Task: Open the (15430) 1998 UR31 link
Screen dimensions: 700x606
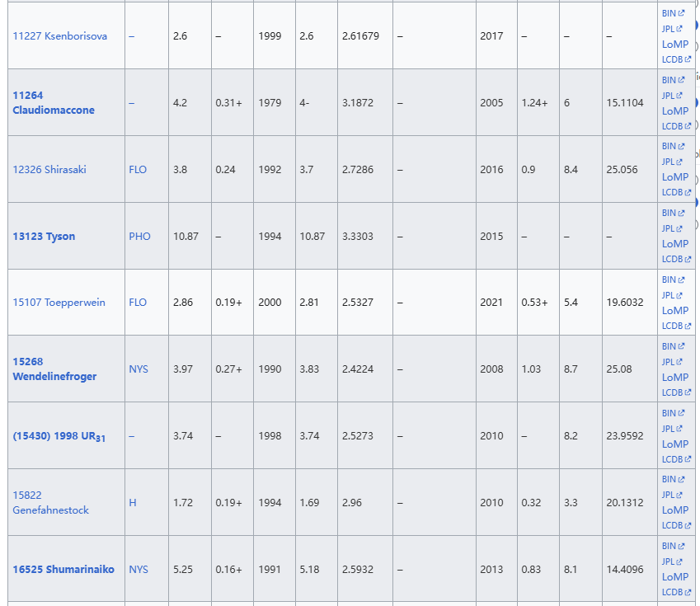Action: [59, 436]
